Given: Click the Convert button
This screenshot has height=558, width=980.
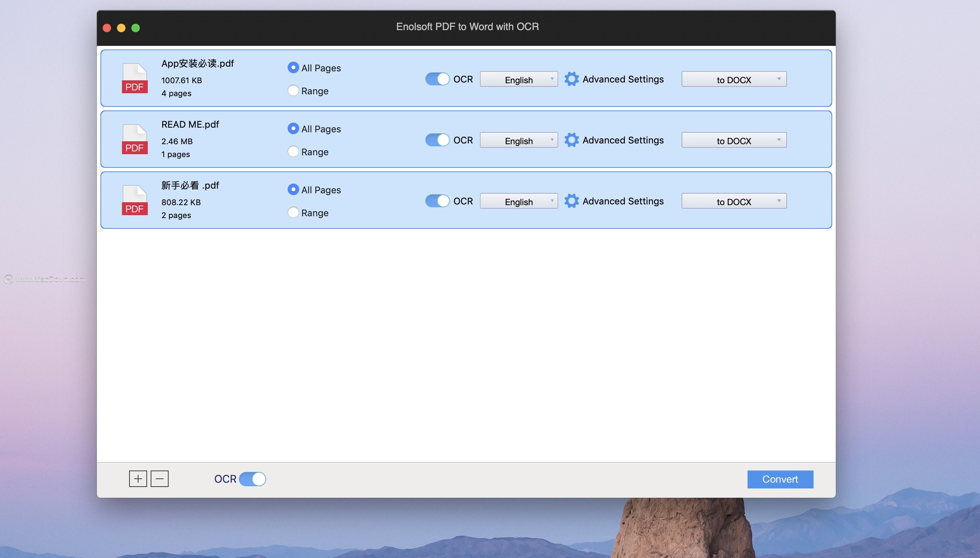Looking at the screenshot, I should (780, 479).
